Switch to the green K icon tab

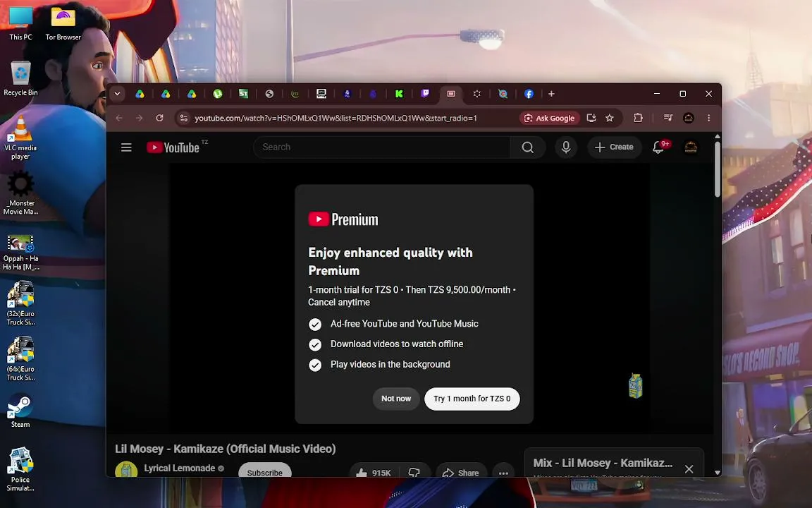click(x=399, y=94)
